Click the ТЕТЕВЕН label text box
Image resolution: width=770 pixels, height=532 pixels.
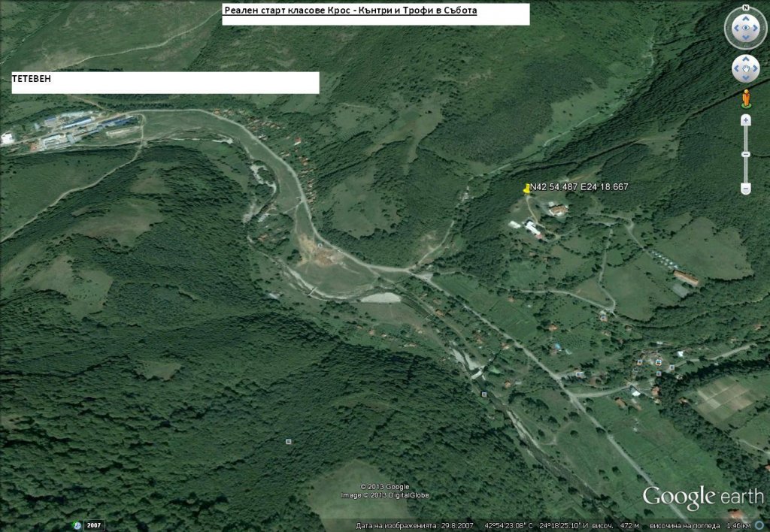tap(165, 83)
